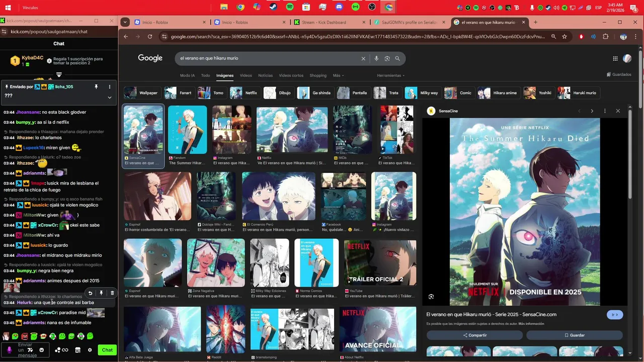Open the Kick popout window site info icon
Viewport: 644px width, 362px height.
coord(4,32)
